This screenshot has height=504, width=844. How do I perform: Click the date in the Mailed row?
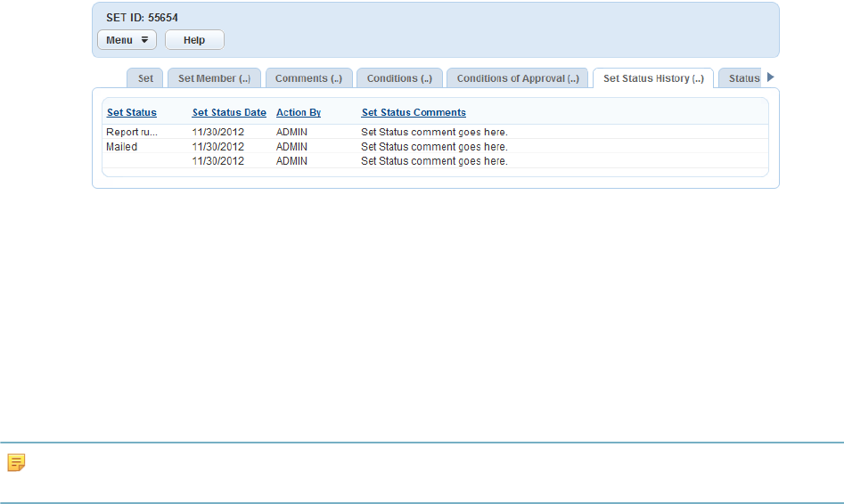[x=218, y=147]
